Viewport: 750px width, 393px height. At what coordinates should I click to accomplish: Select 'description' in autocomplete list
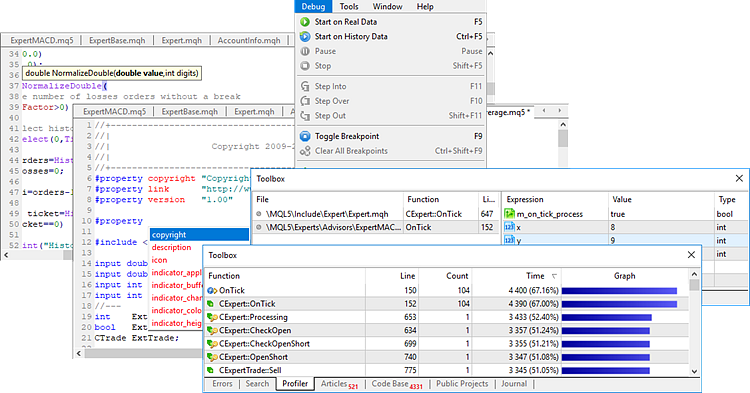pos(171,247)
